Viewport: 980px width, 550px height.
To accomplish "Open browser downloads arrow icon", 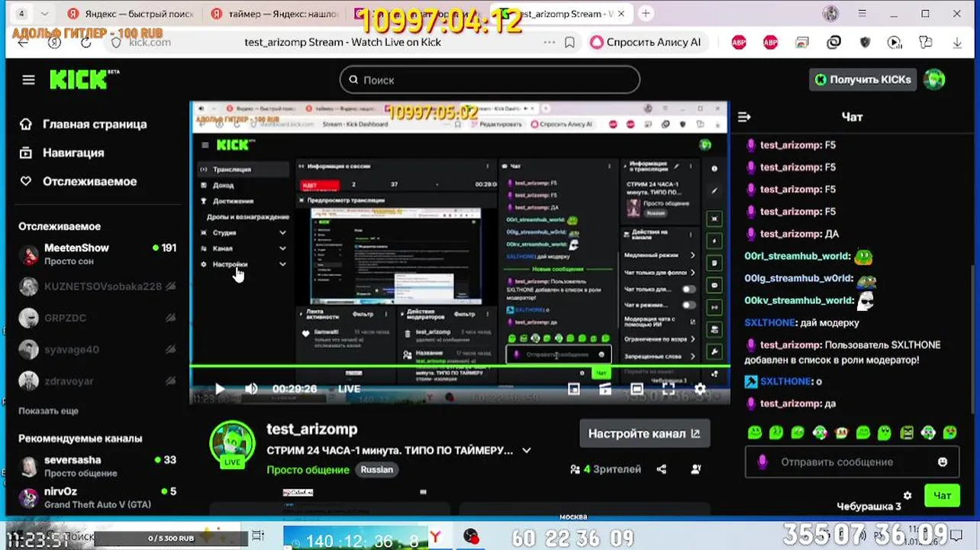I will [957, 43].
